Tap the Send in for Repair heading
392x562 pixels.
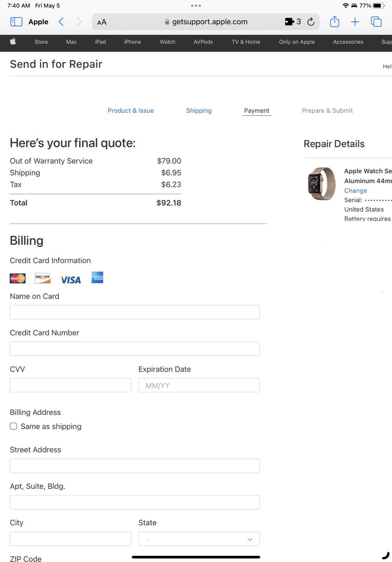click(56, 64)
